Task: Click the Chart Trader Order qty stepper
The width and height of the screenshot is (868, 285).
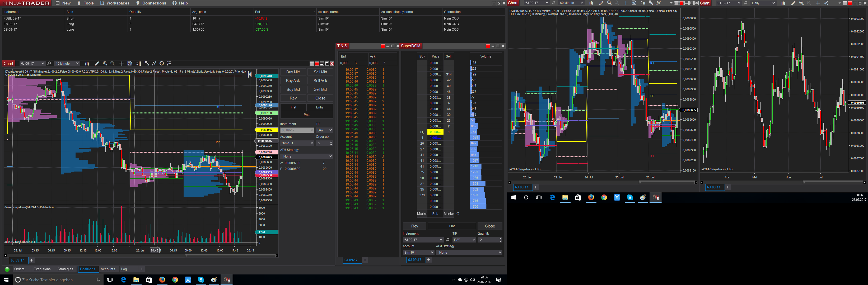Action: pos(331,143)
